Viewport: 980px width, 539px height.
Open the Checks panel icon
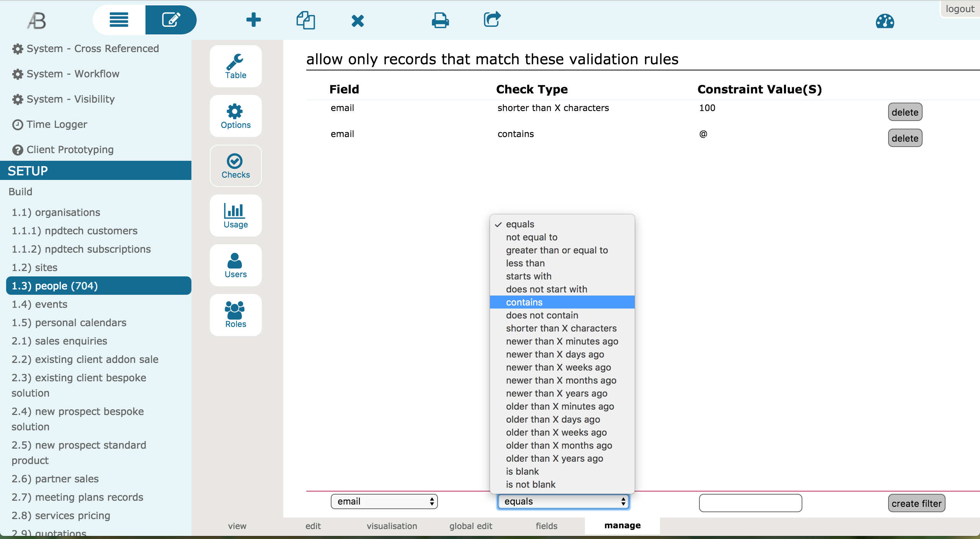[x=235, y=166]
